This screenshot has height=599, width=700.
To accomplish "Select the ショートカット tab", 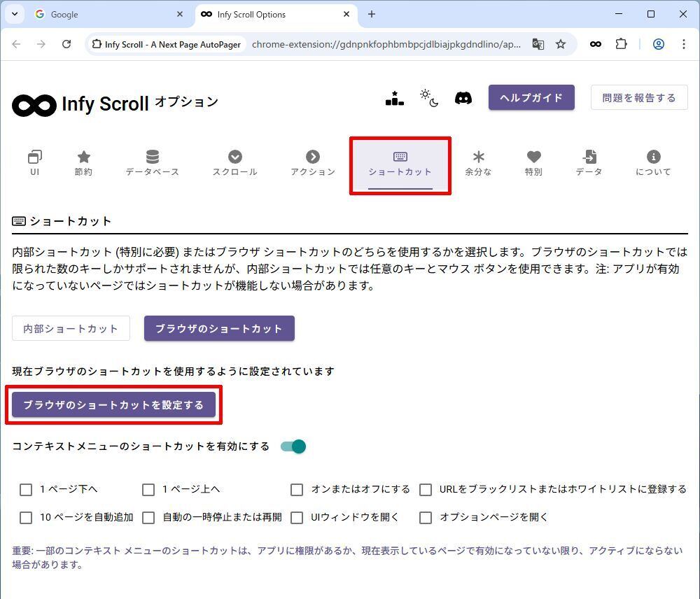I will (x=400, y=164).
